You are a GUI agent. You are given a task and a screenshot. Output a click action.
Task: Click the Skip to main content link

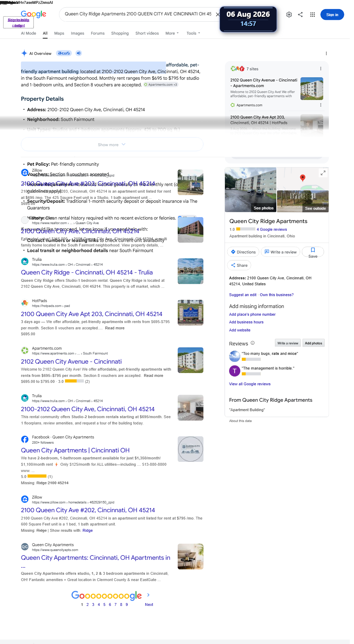[x=19, y=22]
